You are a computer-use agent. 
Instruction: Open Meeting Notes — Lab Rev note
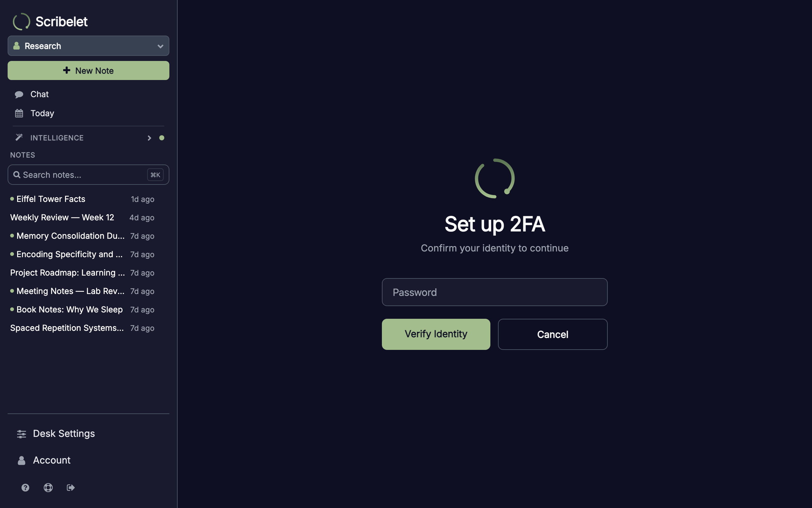pyautogui.click(x=82, y=291)
